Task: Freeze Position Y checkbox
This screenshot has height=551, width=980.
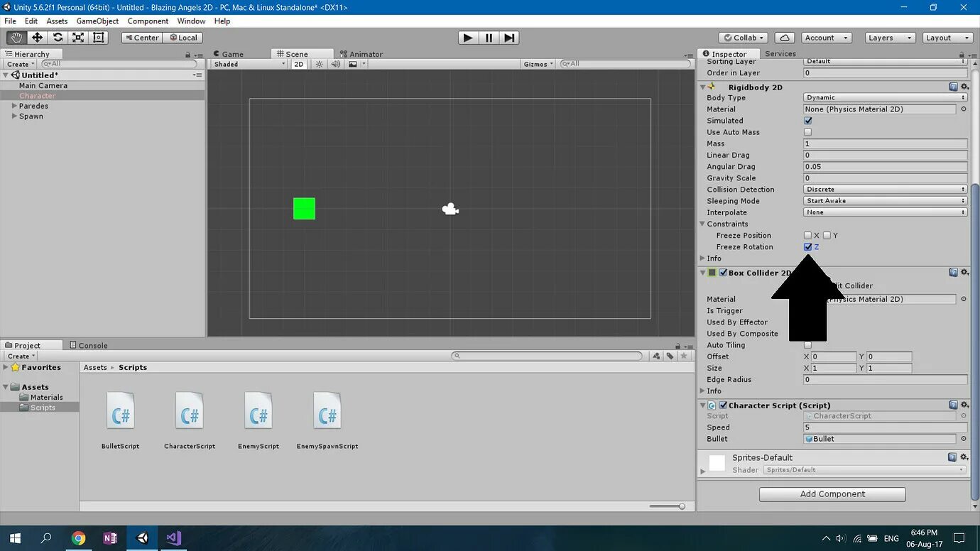Action: coord(827,235)
